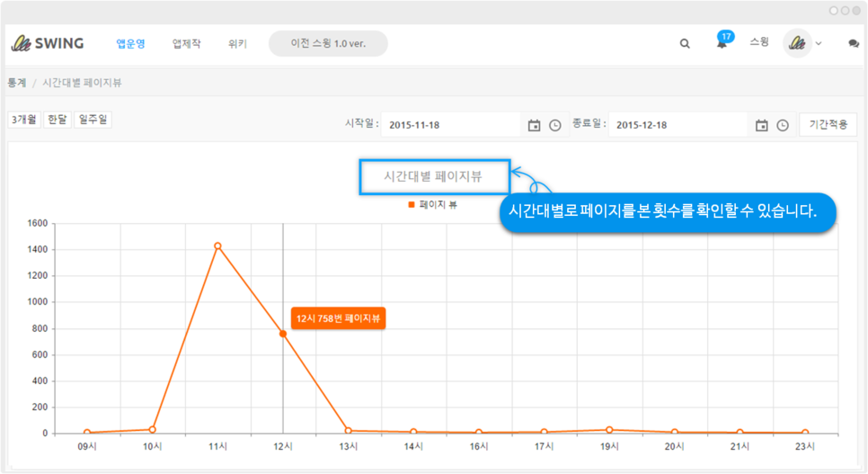
Task: Open end date calendar picker icon
Action: 761,125
